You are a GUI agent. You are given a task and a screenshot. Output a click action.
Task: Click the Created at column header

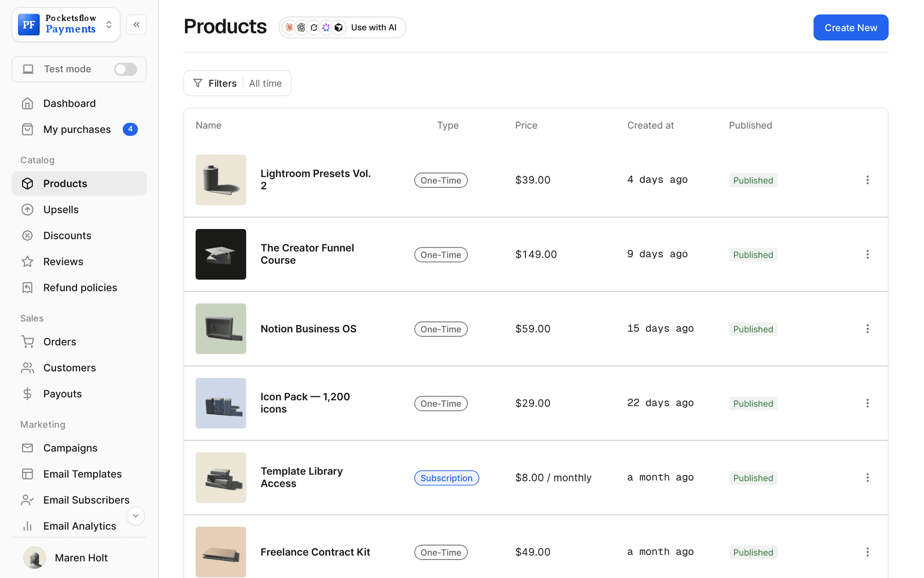651,125
